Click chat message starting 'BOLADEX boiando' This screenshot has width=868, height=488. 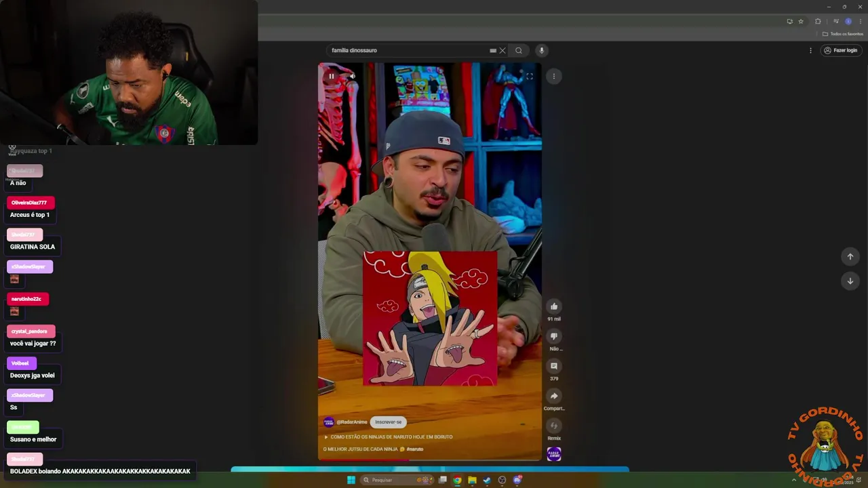(x=100, y=471)
